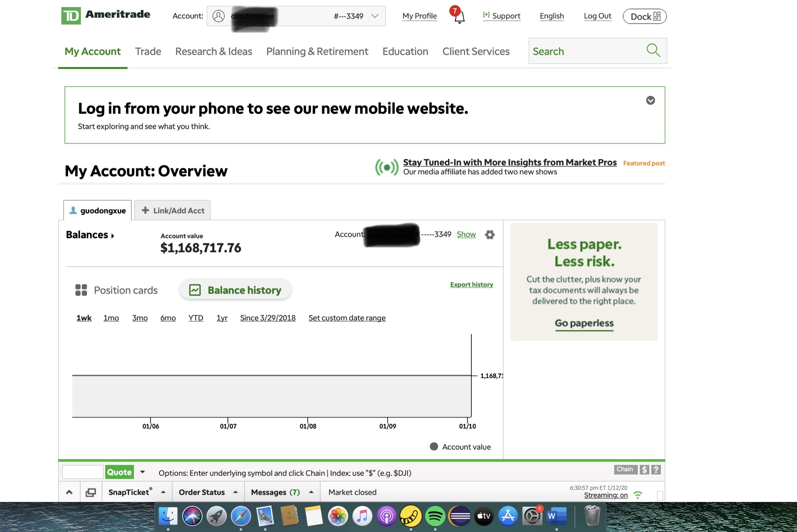Select Since 3/29/2018 range

click(x=268, y=318)
